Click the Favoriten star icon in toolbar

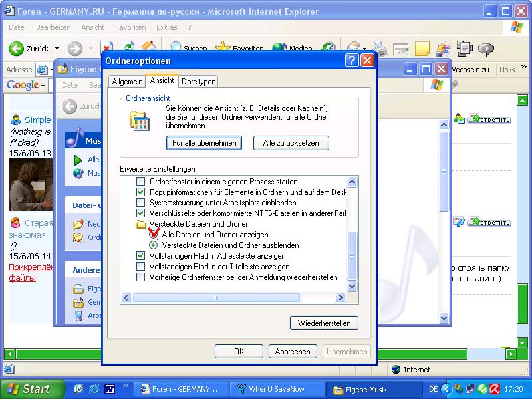click(x=222, y=48)
